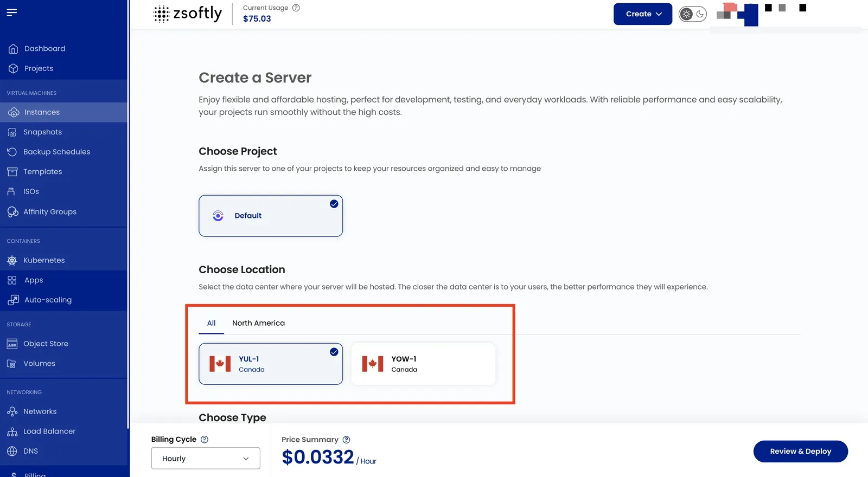Open the Hourly billing cycle dropdown
This screenshot has width=868, height=477.
point(206,459)
